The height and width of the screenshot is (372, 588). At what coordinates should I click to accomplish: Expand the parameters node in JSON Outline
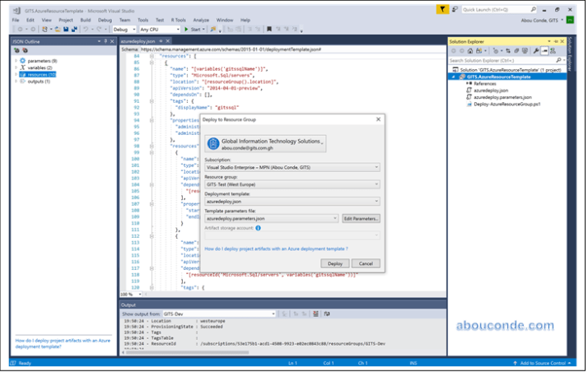pyautogui.click(x=16, y=61)
